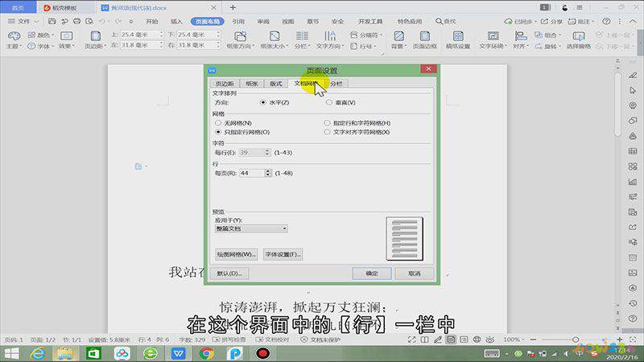Click the pen icon at top of right sidebar
The height and width of the screenshot is (362, 644).
[633, 75]
